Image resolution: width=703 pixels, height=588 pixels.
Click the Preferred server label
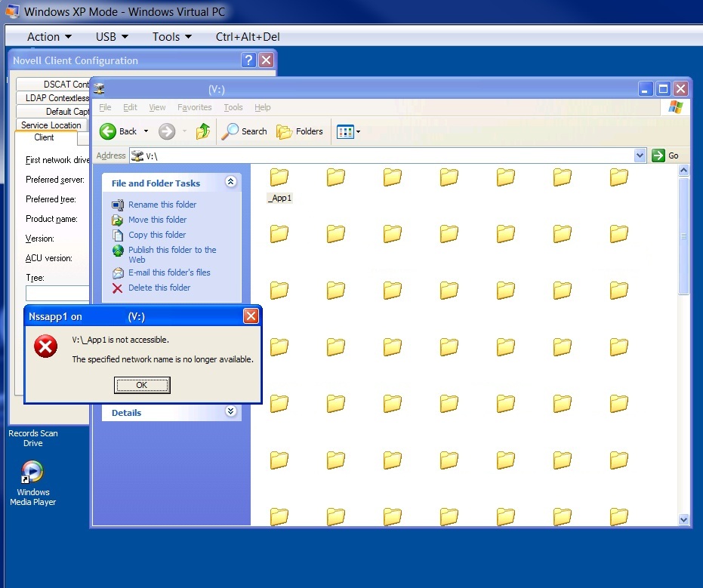tap(54, 180)
